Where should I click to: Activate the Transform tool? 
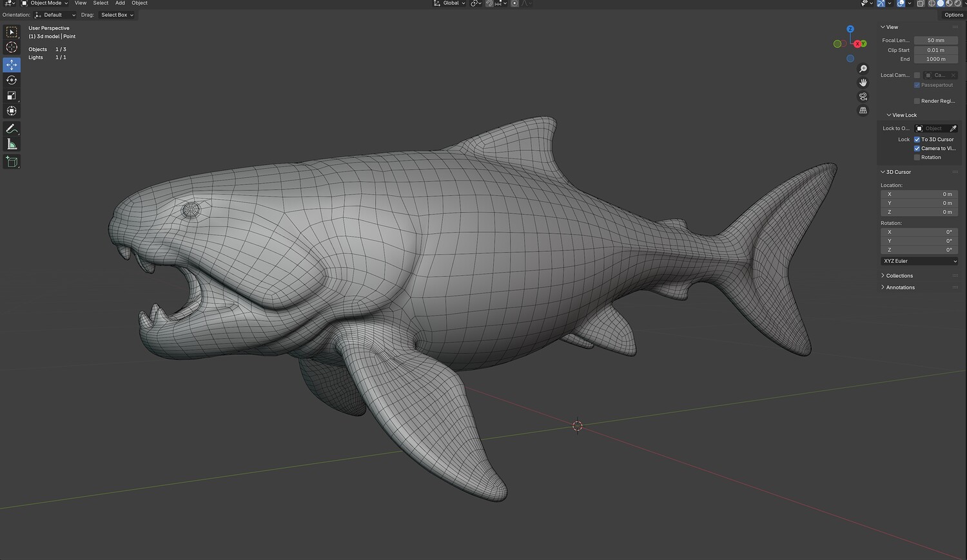pyautogui.click(x=12, y=111)
